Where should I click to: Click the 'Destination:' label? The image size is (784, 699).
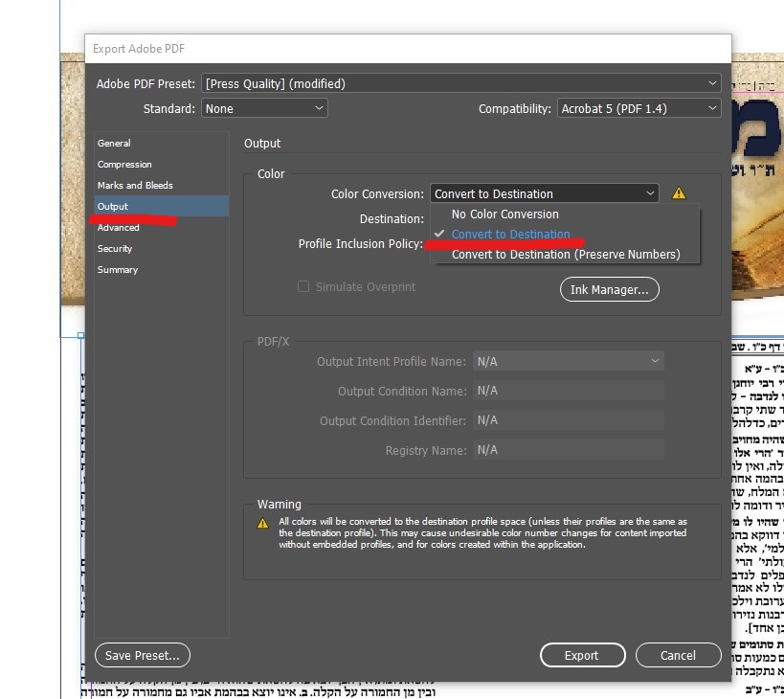point(392,218)
